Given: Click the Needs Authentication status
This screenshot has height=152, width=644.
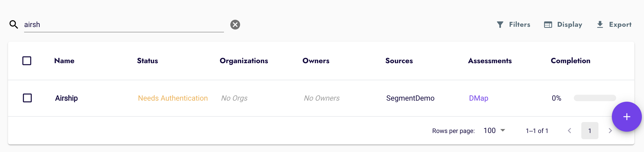Looking at the screenshot, I should coord(173,98).
